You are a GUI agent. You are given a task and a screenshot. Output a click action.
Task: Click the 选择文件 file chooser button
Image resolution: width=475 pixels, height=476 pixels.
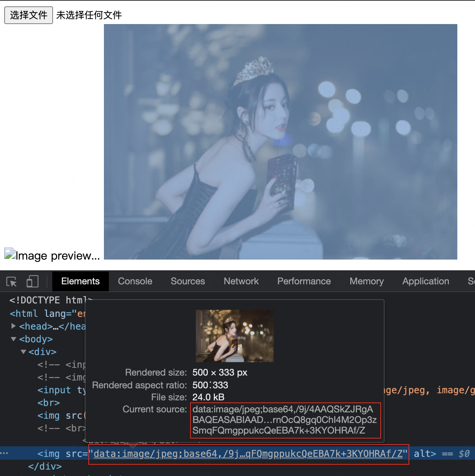tap(28, 15)
